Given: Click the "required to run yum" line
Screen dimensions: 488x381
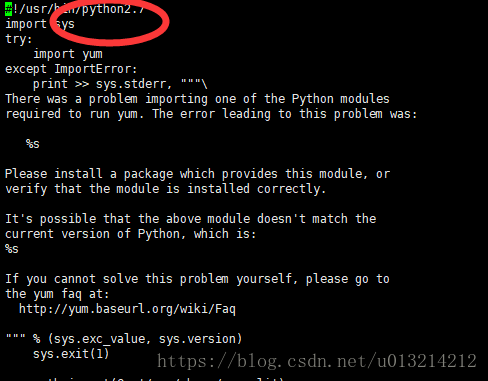Looking at the screenshot, I should coord(211,114).
